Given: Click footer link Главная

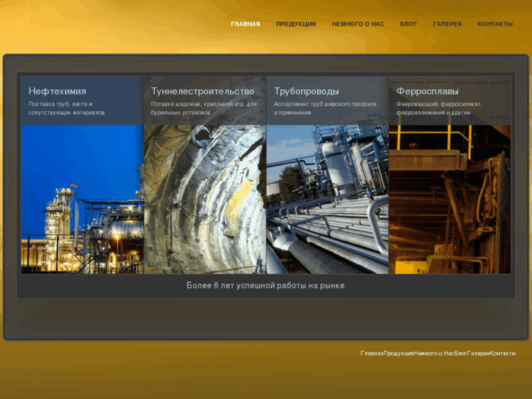Looking at the screenshot, I should [372, 354].
